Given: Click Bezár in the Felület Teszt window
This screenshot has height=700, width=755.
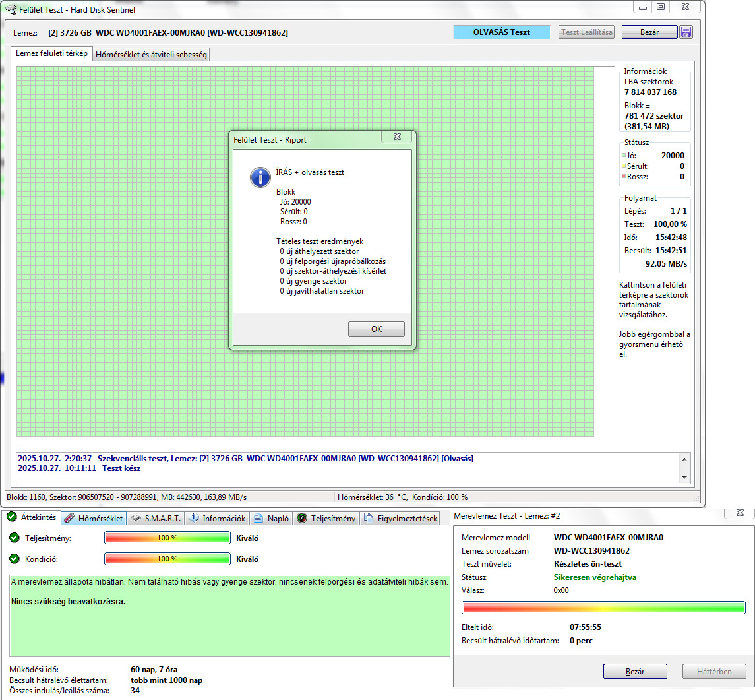Looking at the screenshot, I should [649, 32].
